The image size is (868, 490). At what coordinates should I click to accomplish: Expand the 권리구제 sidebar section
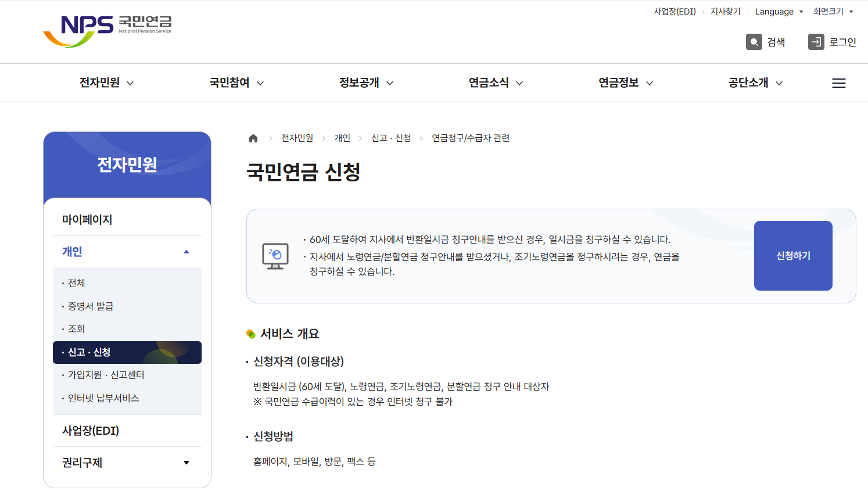point(186,462)
